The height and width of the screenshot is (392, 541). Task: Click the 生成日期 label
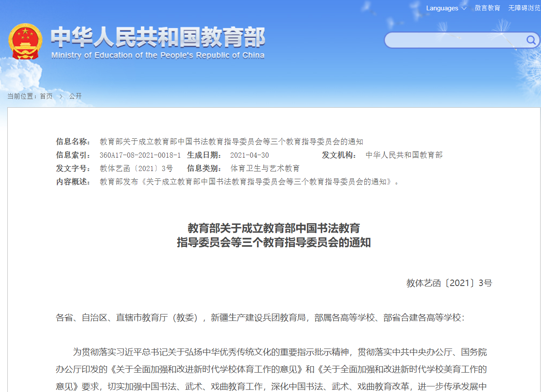point(204,155)
